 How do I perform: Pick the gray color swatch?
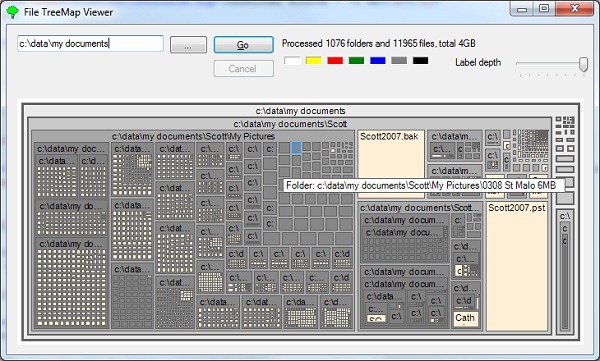[x=399, y=60]
